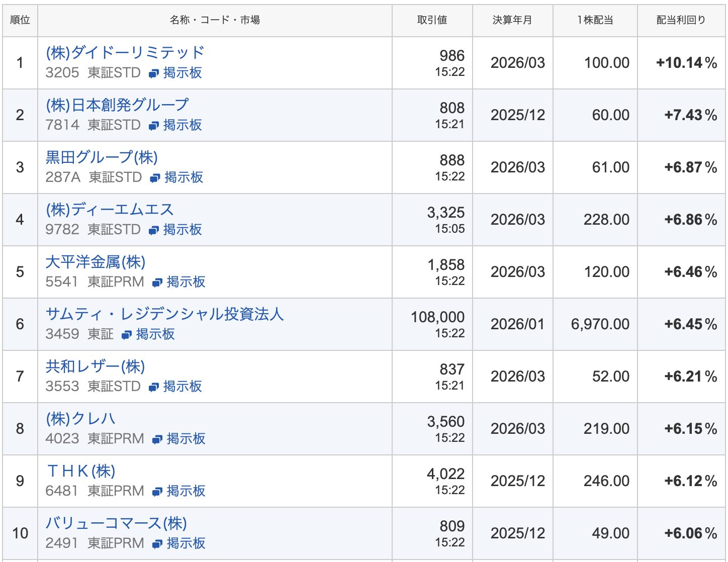Image resolution: width=728 pixels, height=562 pixels.
Task: Open 掲示板 link for code 287A
Action: point(184,177)
